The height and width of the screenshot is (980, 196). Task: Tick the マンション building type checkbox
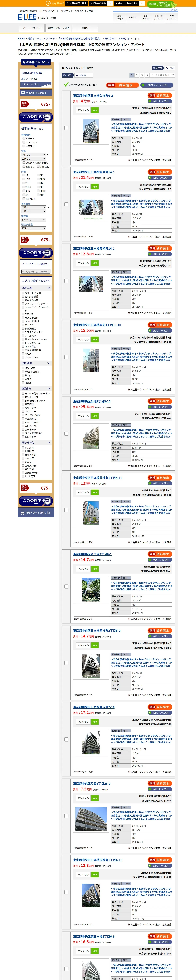pos(24,142)
